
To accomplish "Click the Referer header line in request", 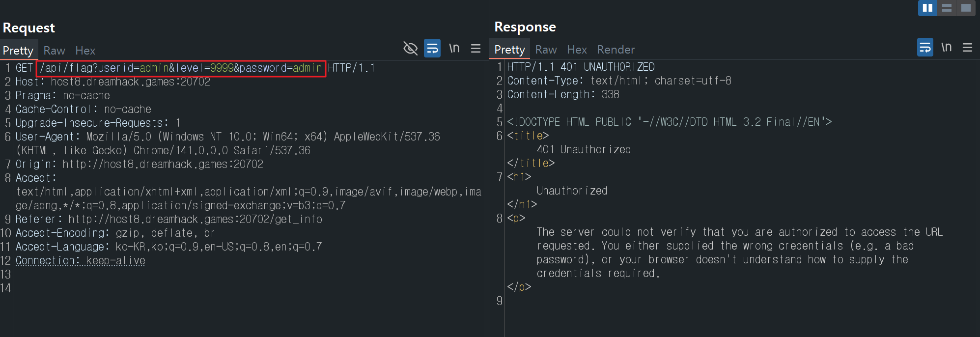I will click(x=168, y=219).
